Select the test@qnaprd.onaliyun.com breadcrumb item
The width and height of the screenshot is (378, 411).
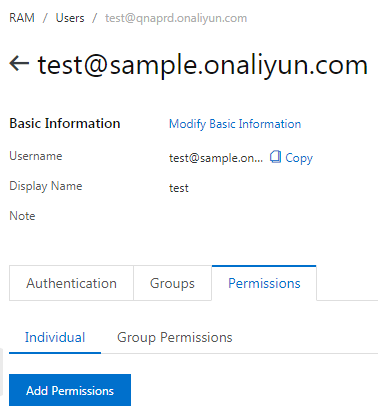(x=176, y=18)
